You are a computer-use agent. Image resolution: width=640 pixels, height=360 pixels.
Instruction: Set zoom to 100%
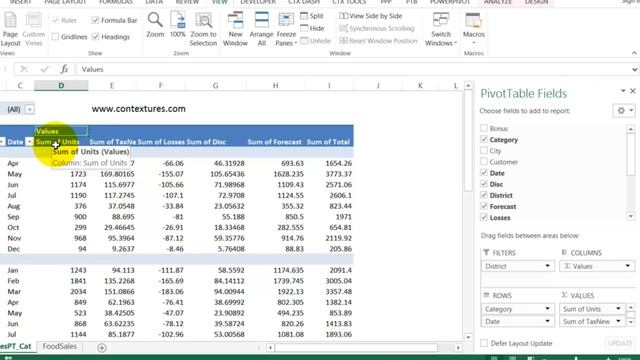[178, 25]
